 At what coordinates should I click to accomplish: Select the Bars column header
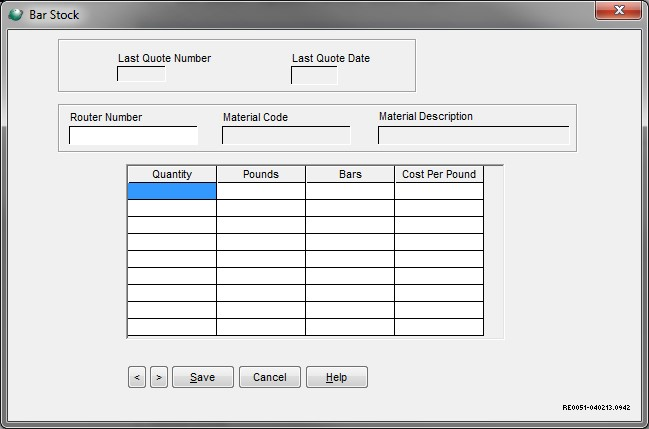coord(350,174)
